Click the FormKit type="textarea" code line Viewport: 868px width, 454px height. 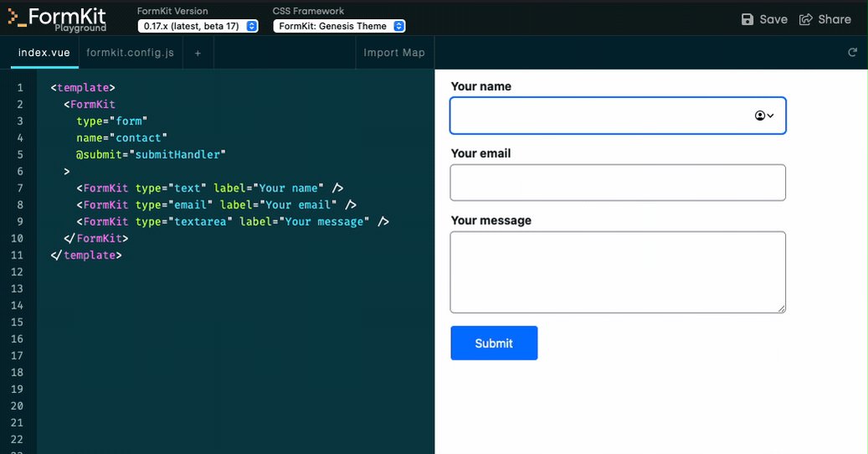(233, 221)
